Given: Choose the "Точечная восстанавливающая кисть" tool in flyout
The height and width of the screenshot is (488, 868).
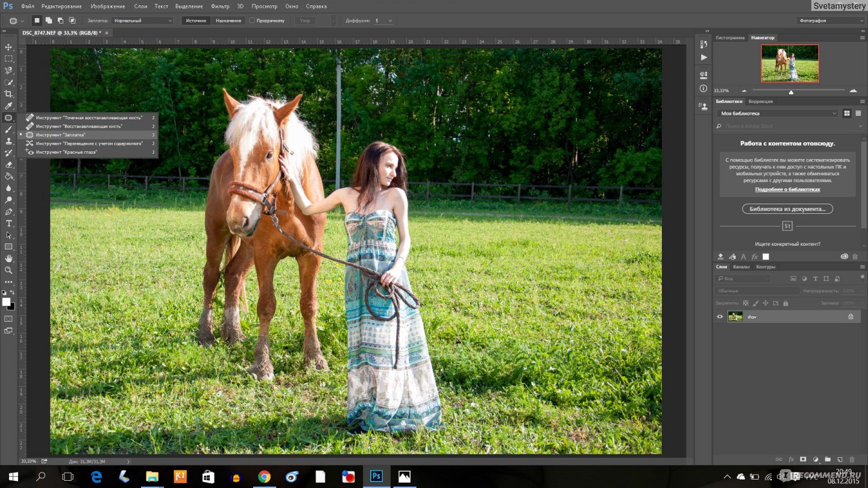Looking at the screenshot, I should point(88,117).
